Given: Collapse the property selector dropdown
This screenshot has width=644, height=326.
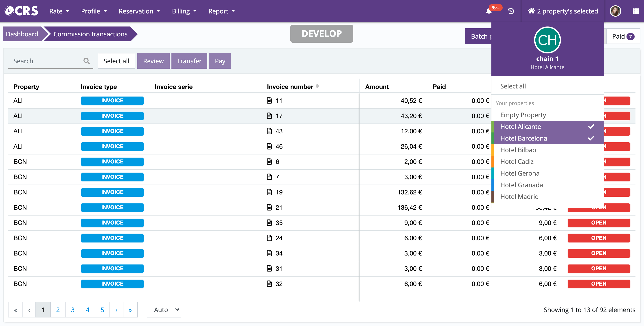Looking at the screenshot, I should coord(563,11).
